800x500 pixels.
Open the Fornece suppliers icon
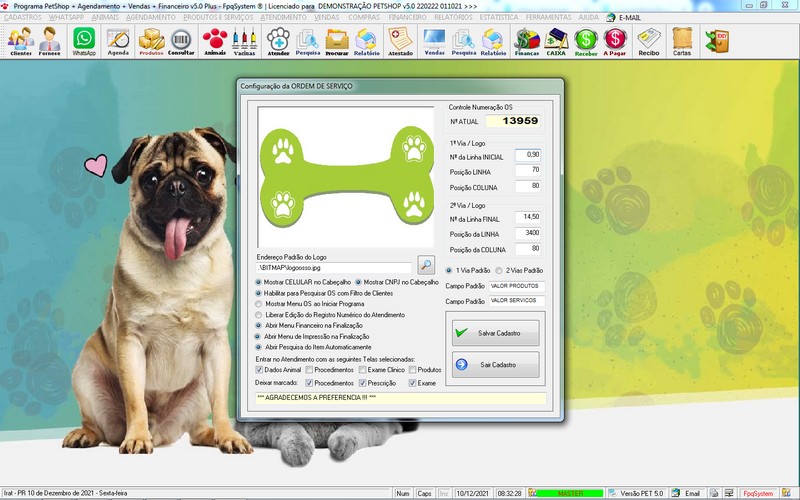pos(49,41)
